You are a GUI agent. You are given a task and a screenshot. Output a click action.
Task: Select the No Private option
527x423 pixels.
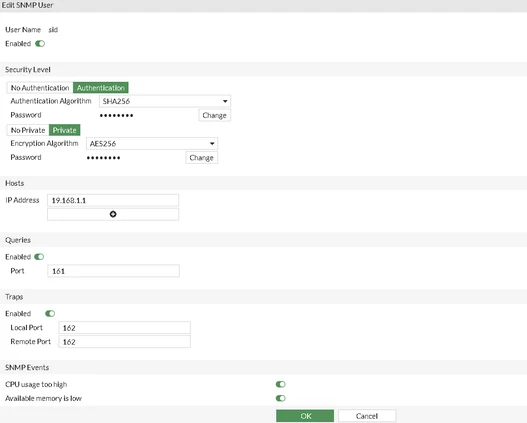click(28, 130)
